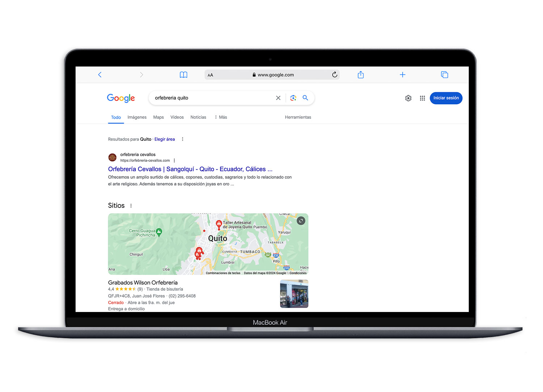Click the Entrega a domicilio text
This screenshot has width=543, height=392.
click(x=126, y=309)
